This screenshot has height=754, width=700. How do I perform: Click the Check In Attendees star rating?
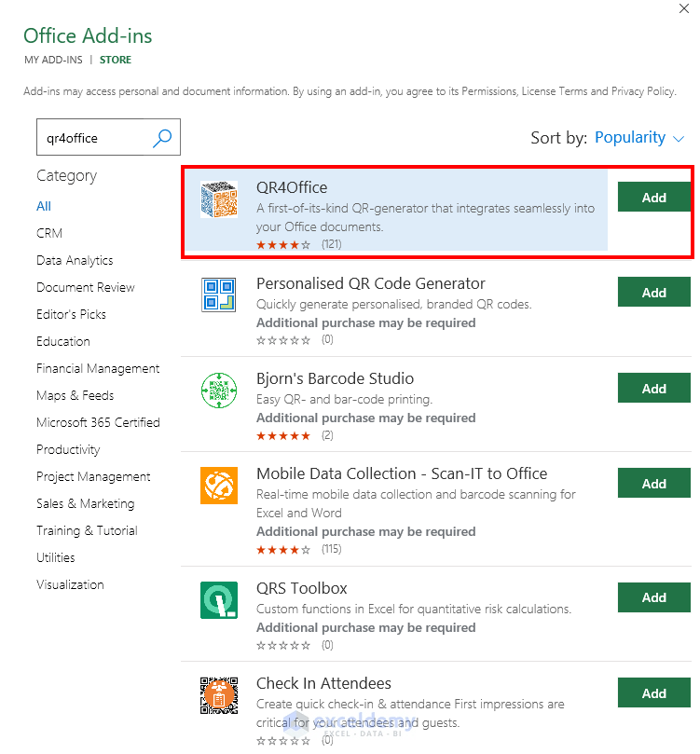coord(283,741)
